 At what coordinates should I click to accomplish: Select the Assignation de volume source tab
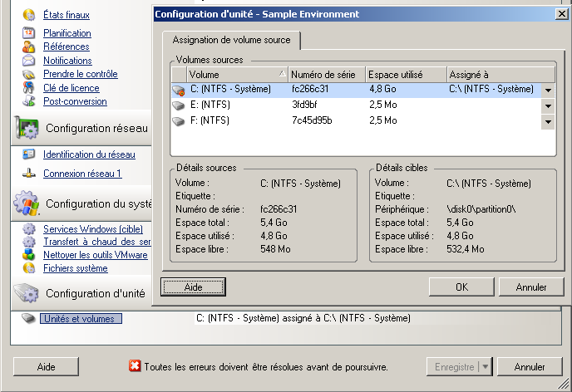[231, 40]
